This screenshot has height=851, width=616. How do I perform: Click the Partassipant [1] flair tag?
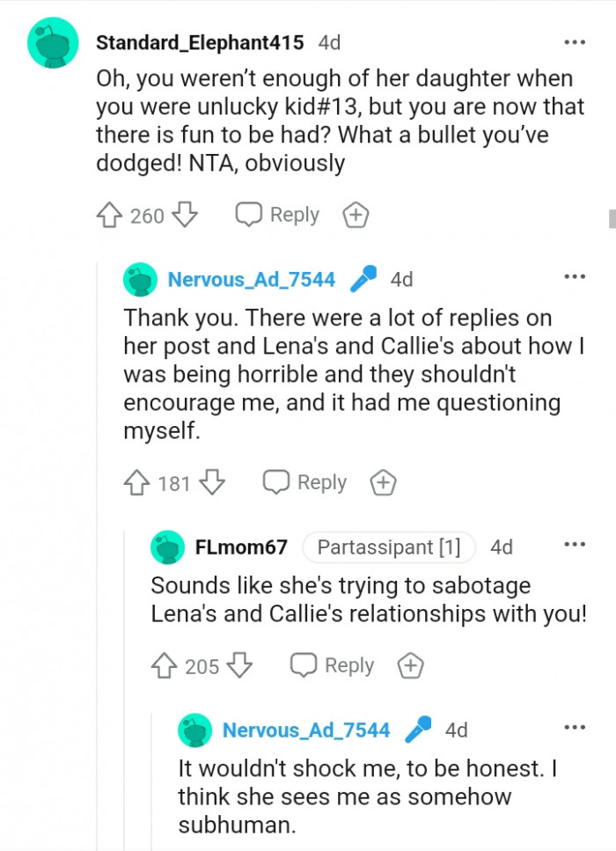click(x=388, y=547)
